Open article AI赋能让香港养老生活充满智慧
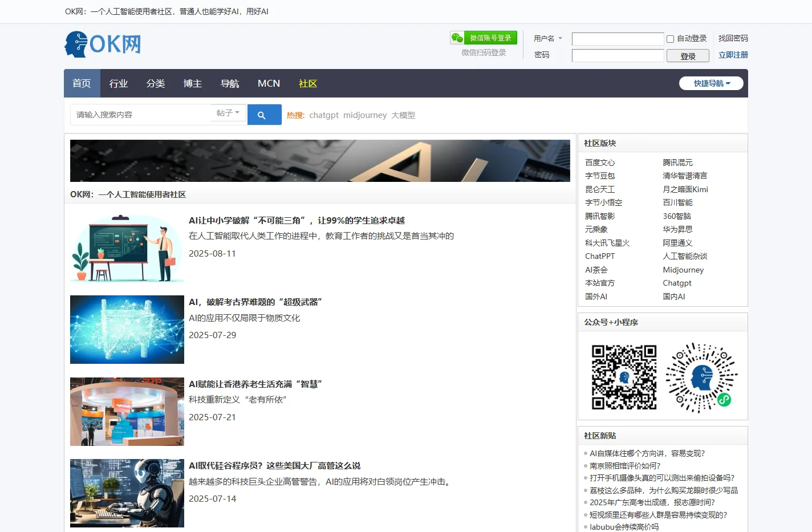 (255, 384)
